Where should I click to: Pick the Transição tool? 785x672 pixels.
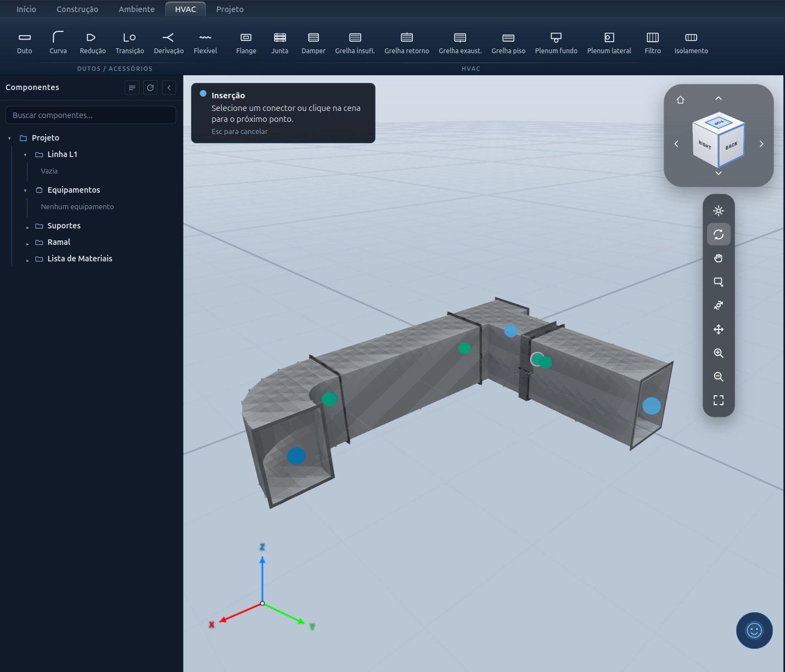point(130,43)
